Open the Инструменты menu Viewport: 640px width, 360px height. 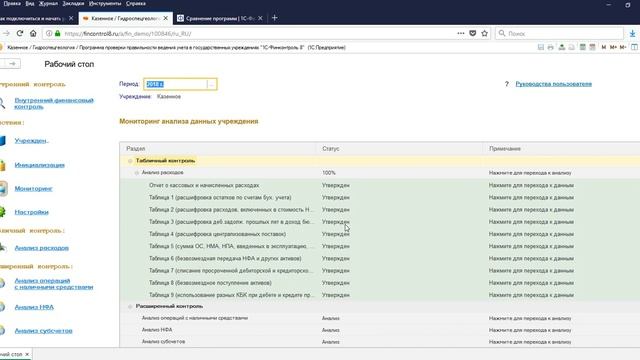coord(105,3)
